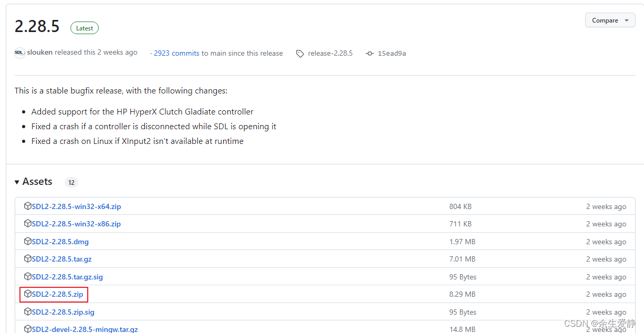
Task: Click package icon of SDL2-2.28.5.zip
Action: (x=28, y=294)
